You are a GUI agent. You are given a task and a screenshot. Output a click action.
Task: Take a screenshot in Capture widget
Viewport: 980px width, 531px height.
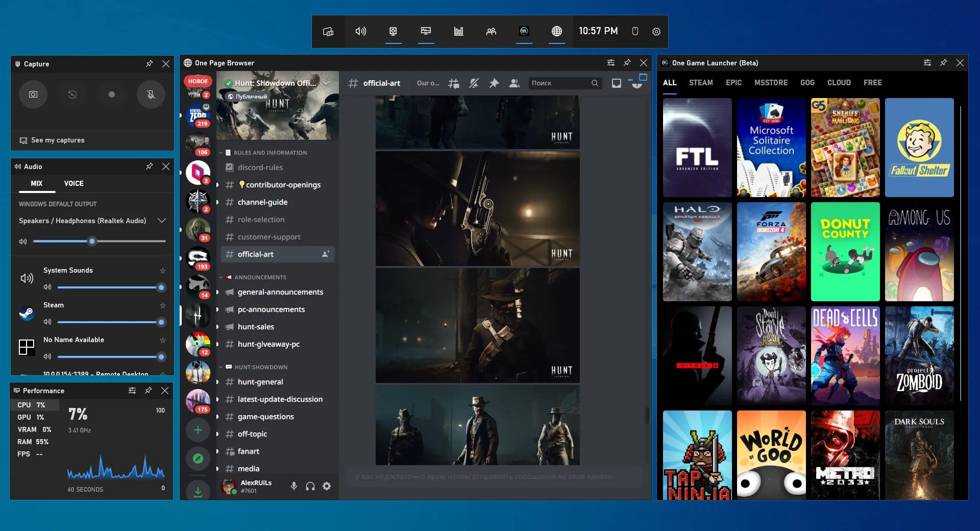coord(33,94)
